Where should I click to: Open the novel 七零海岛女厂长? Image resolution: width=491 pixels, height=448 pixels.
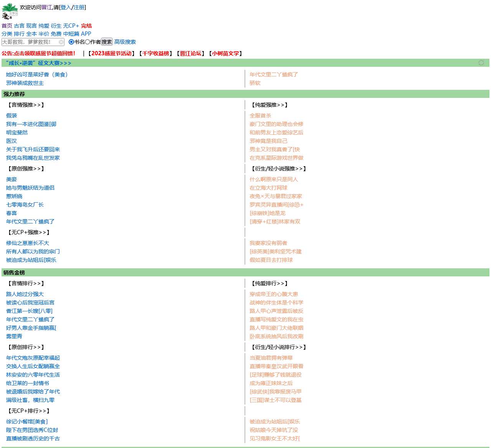coord(25,205)
